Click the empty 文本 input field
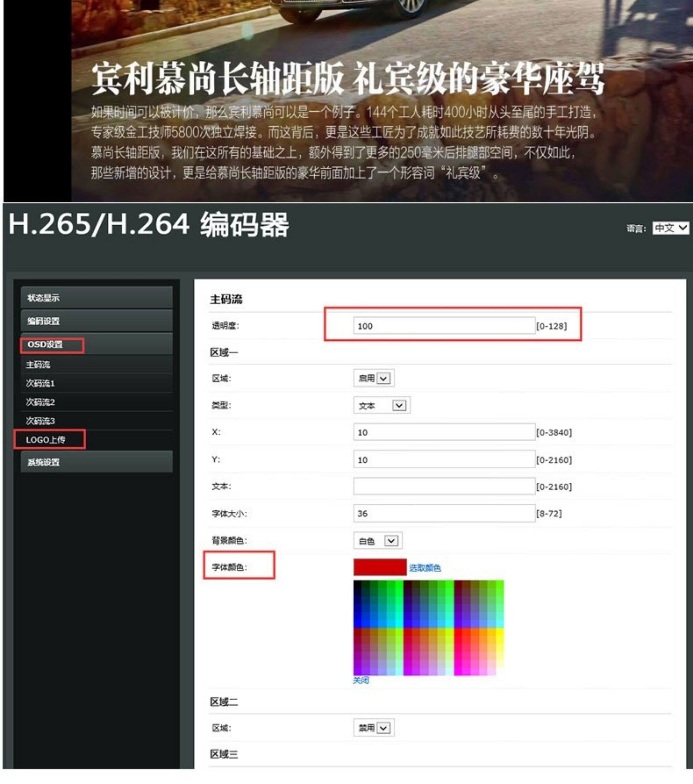The width and height of the screenshot is (693, 784). (444, 486)
